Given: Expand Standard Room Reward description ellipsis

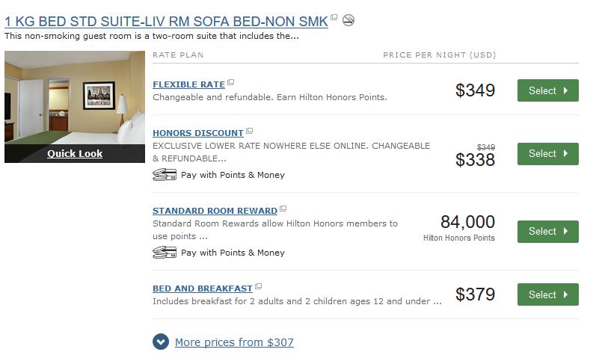Looking at the screenshot, I should coord(203,236).
